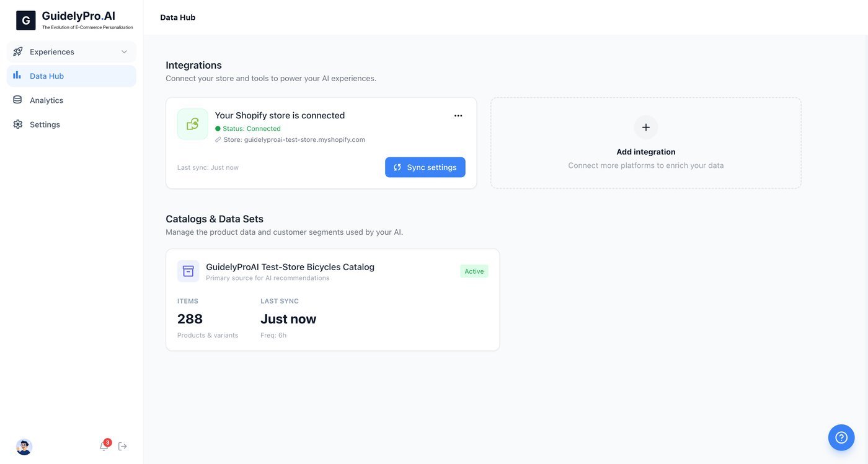
Task: Click the "Just now" last sync value
Action: [288, 318]
